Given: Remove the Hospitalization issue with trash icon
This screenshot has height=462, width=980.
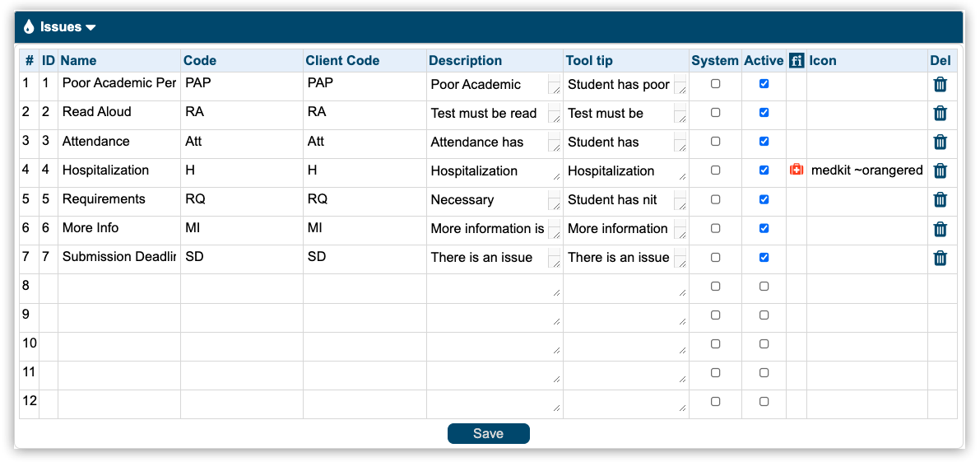Looking at the screenshot, I should point(940,170).
